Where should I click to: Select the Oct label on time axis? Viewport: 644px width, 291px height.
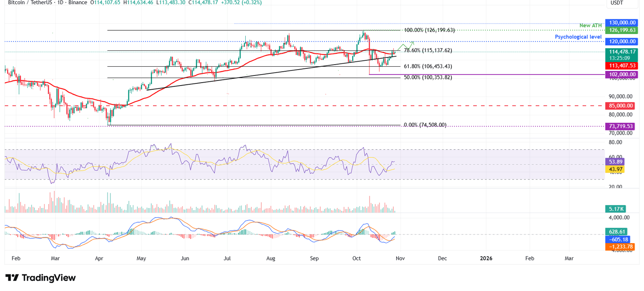click(x=356, y=259)
